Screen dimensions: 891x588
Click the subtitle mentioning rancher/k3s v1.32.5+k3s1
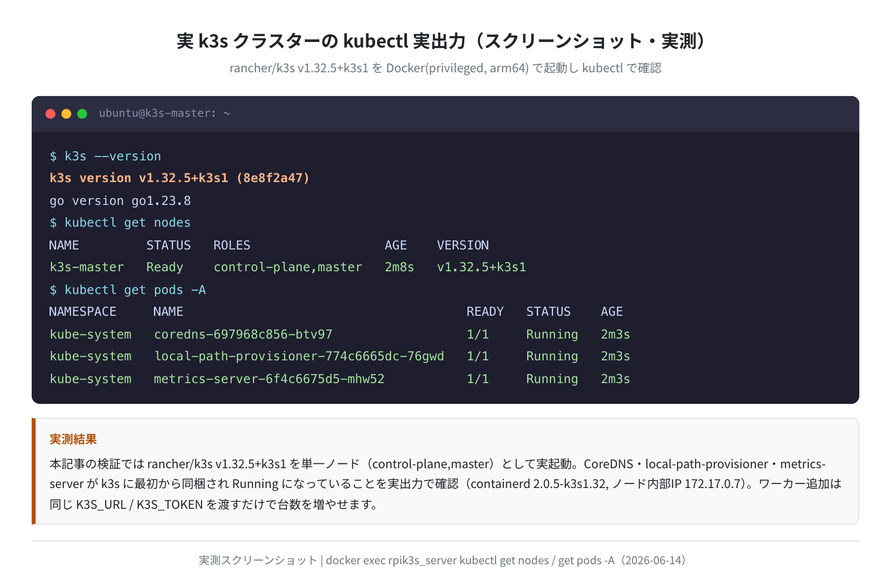click(445, 68)
